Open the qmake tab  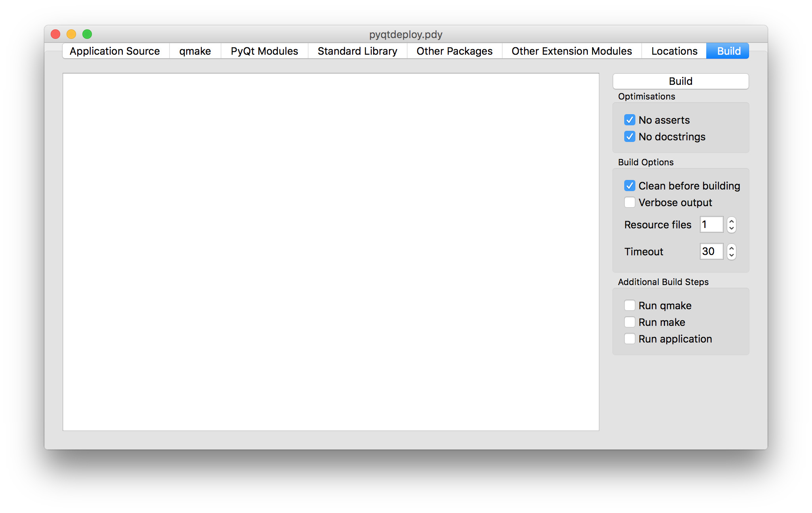(195, 51)
